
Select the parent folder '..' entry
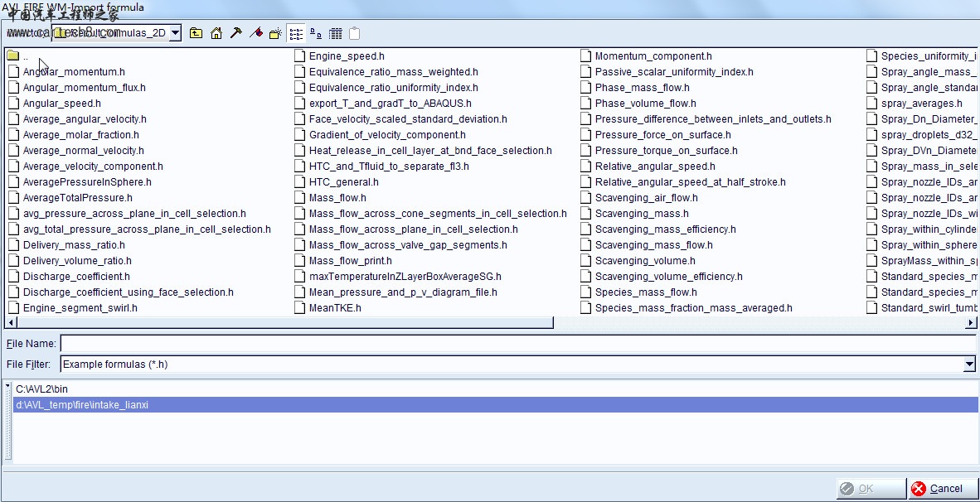(x=18, y=56)
